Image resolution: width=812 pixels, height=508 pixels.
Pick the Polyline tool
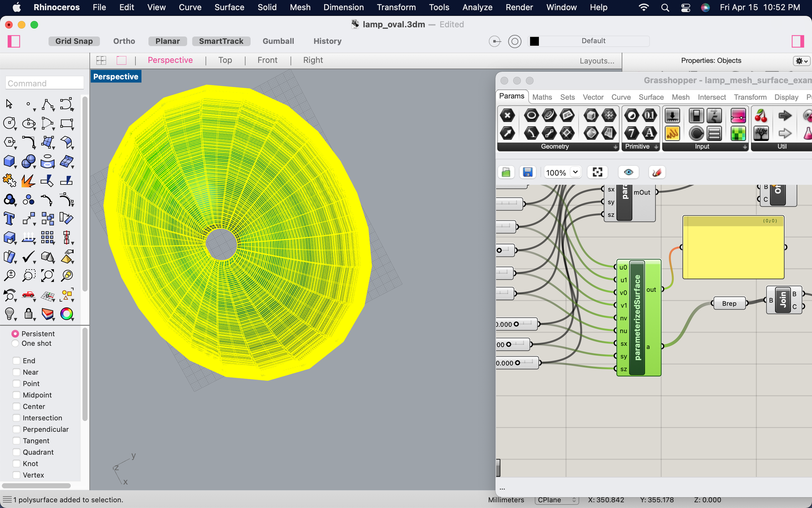pyautogui.click(x=47, y=104)
